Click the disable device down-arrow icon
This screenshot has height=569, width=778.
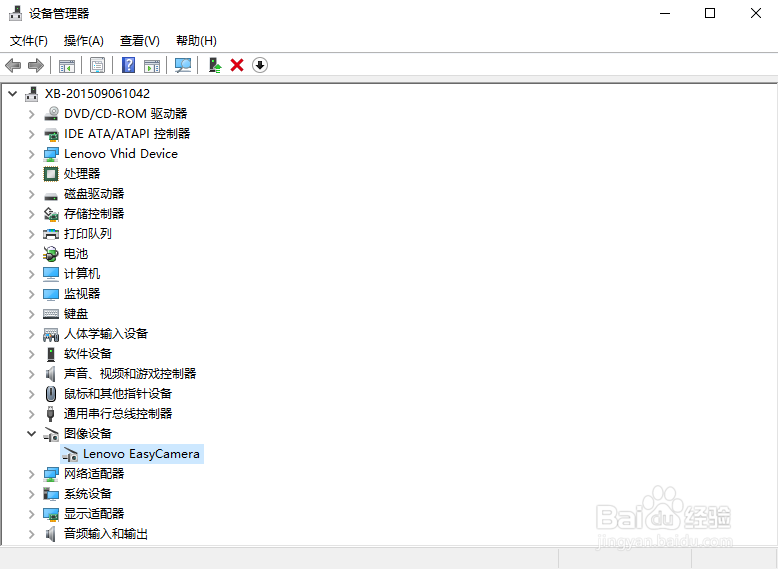260,65
